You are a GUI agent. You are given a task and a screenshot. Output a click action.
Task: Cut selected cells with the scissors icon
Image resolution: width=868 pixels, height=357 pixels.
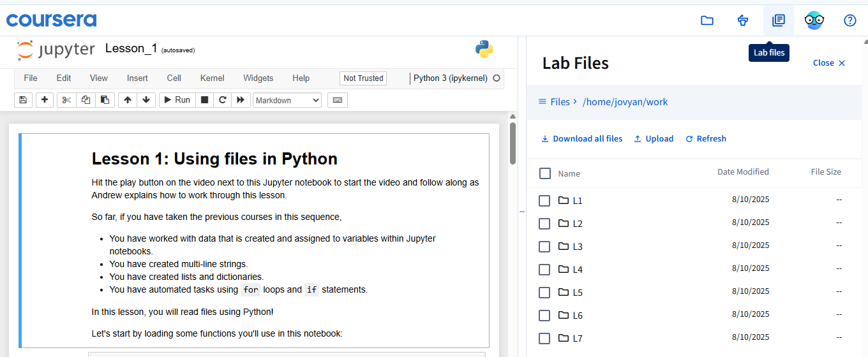[66, 100]
